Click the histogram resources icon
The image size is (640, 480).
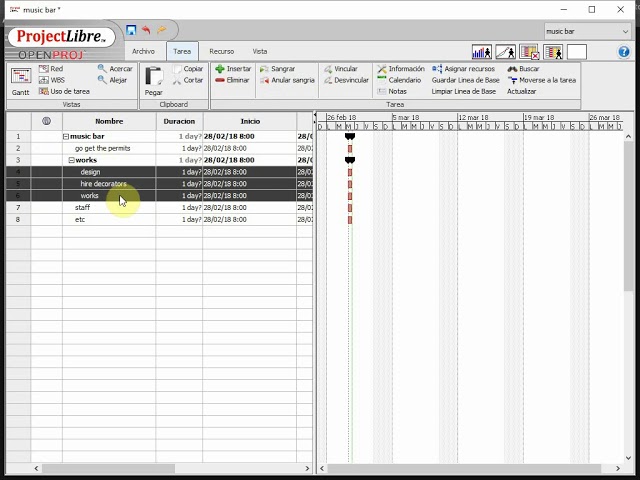click(482, 52)
